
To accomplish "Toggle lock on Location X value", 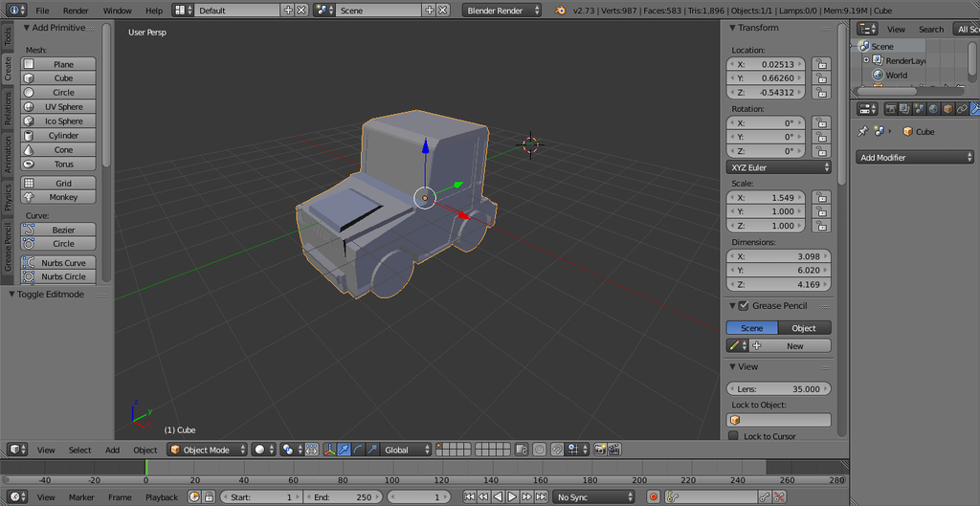I will click(x=820, y=64).
